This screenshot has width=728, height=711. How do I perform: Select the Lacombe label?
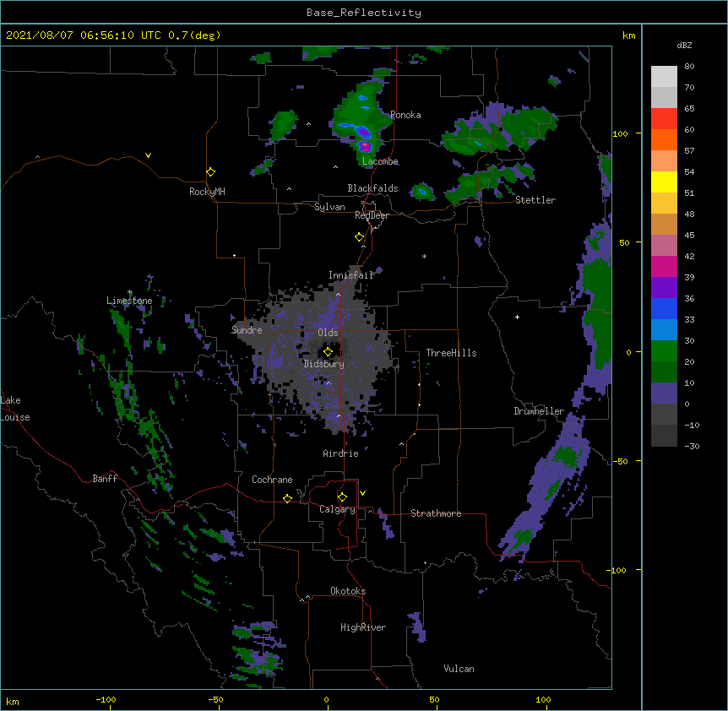click(380, 161)
